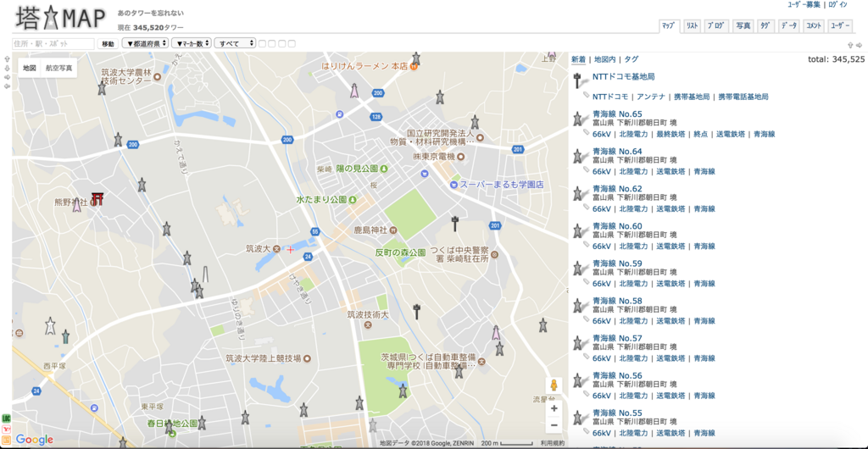Click the アンテナ tag link
The width and height of the screenshot is (868, 449).
650,97
